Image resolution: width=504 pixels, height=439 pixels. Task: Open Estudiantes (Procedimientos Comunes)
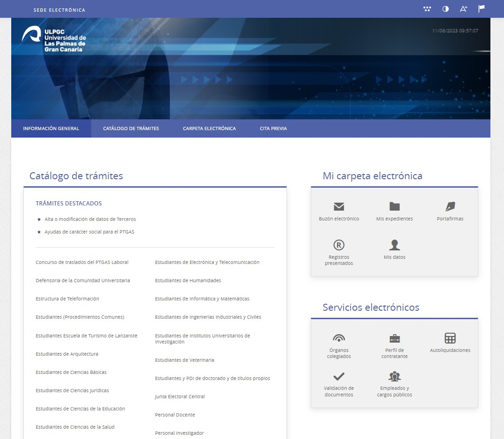[80, 317]
